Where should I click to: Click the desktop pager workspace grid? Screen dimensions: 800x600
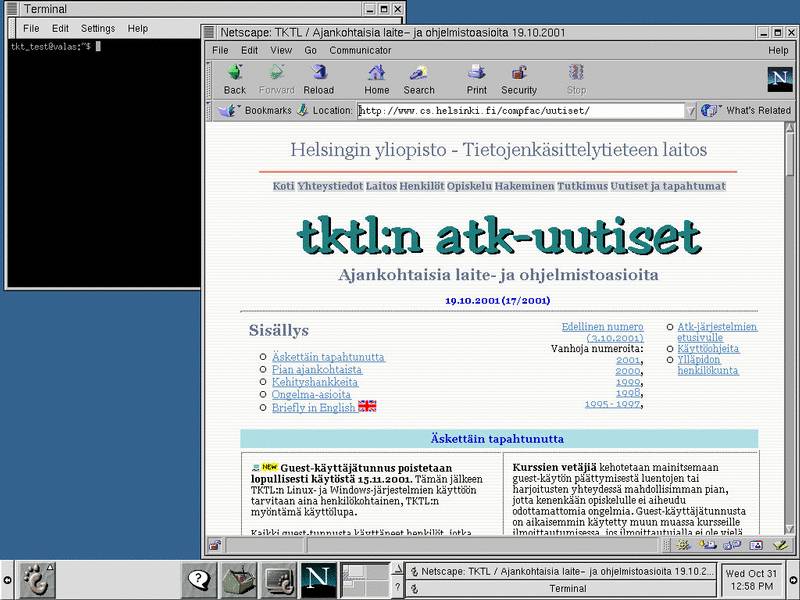(x=365, y=580)
